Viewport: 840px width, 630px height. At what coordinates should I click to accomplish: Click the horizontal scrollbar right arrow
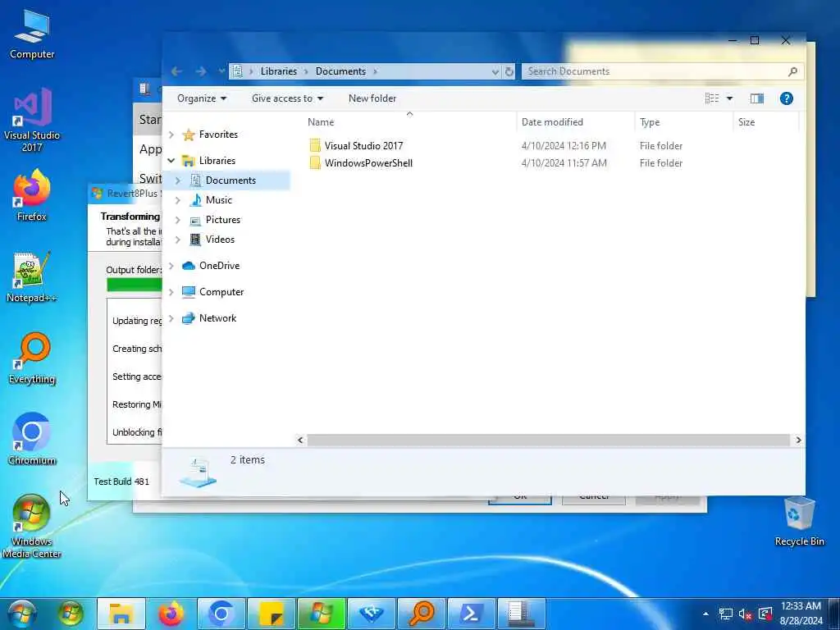(797, 440)
